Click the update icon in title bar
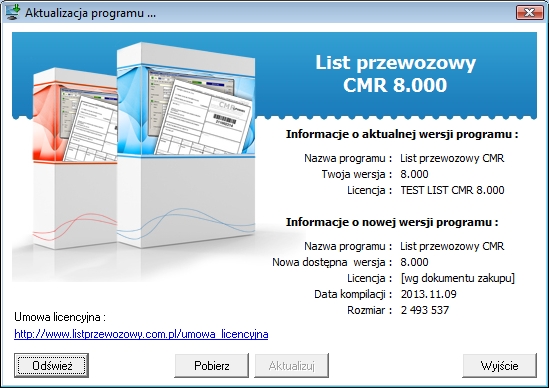Screen dimensions: 549x388 (12, 12)
